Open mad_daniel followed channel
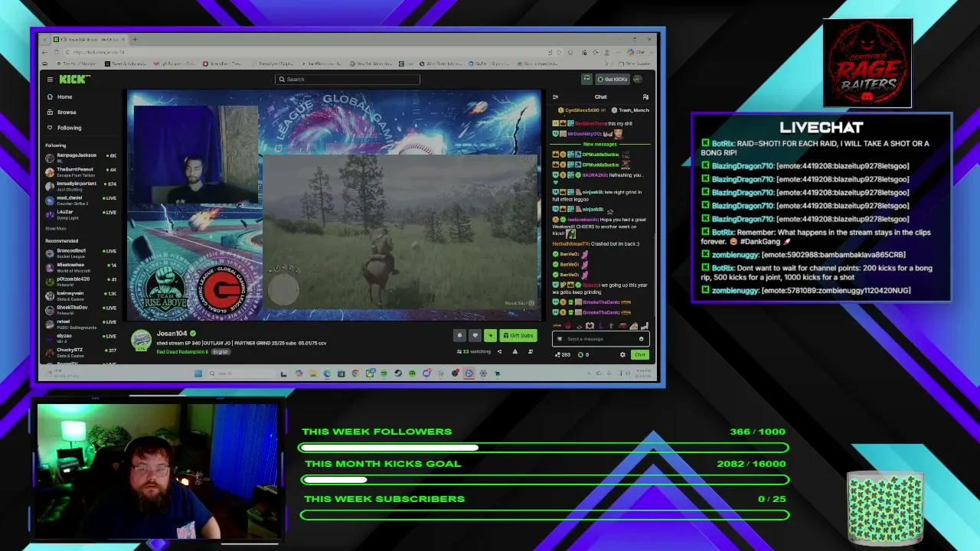 coord(81,199)
